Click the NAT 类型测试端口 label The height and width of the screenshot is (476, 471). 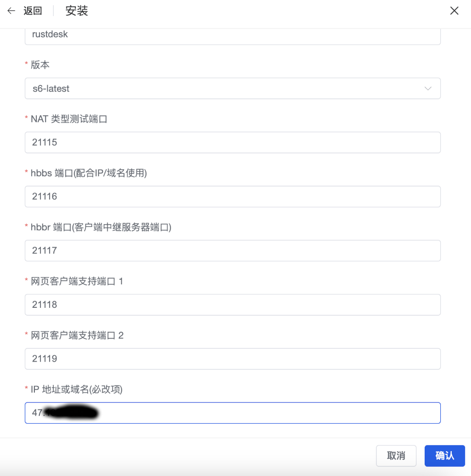coord(69,119)
